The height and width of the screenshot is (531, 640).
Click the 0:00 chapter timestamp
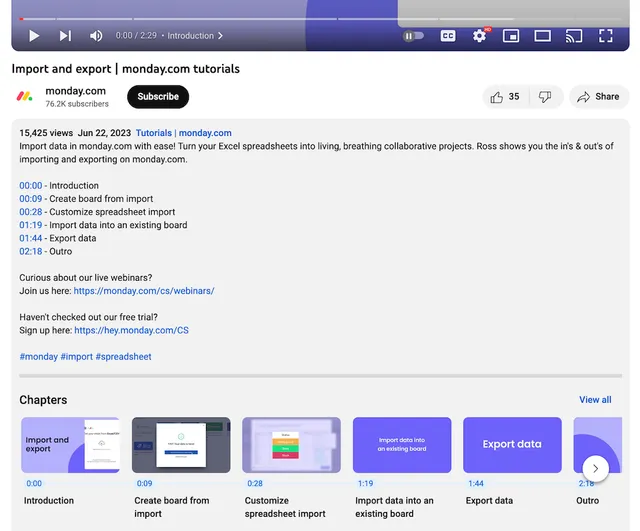pyautogui.click(x=34, y=484)
